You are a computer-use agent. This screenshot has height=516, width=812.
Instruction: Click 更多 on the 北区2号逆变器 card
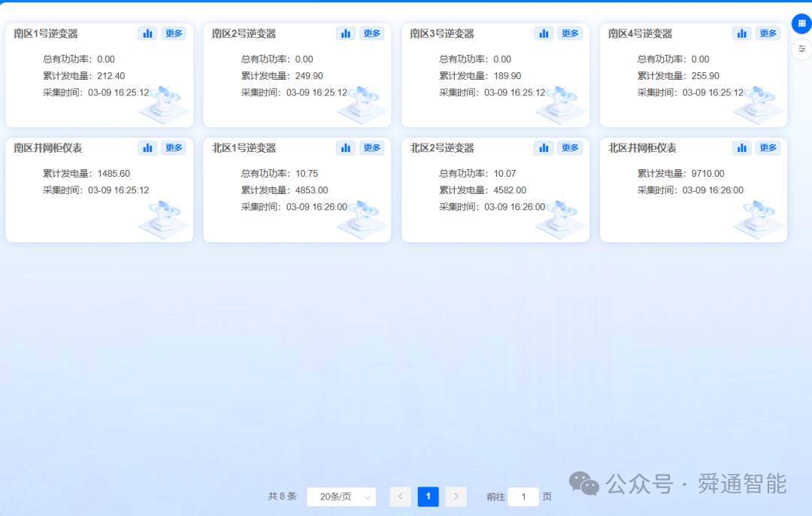click(x=570, y=147)
